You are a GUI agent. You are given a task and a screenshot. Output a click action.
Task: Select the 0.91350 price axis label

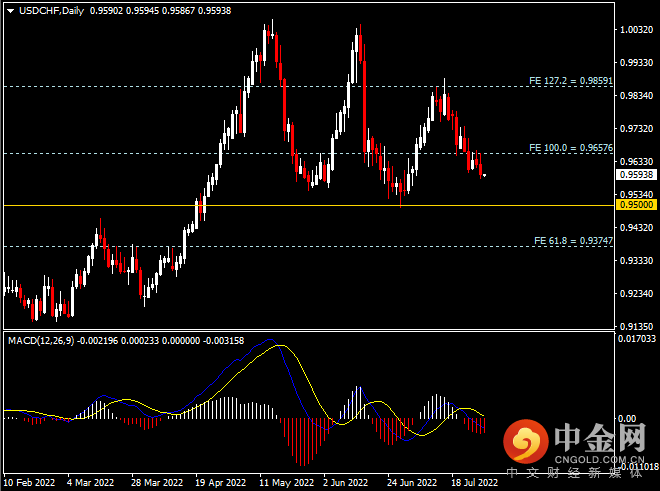coord(636,326)
